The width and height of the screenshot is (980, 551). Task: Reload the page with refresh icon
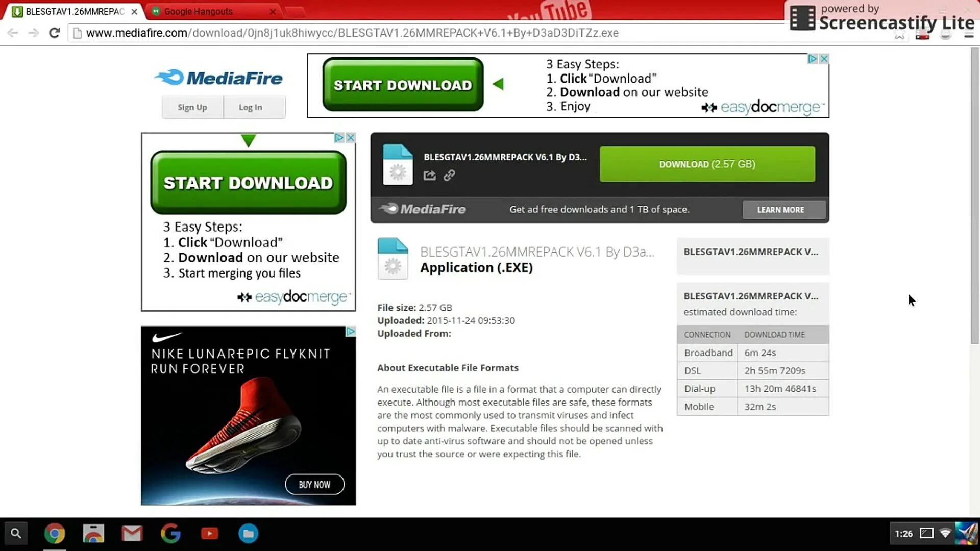tap(54, 33)
